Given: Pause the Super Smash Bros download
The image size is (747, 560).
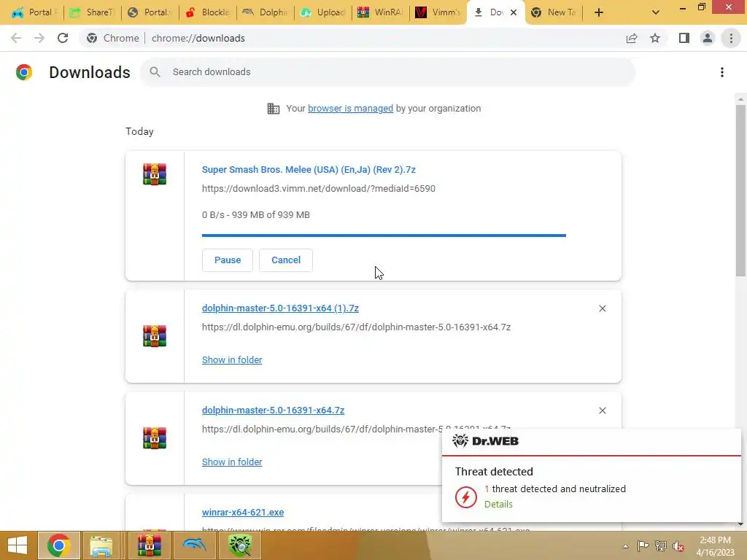Looking at the screenshot, I should tap(228, 260).
